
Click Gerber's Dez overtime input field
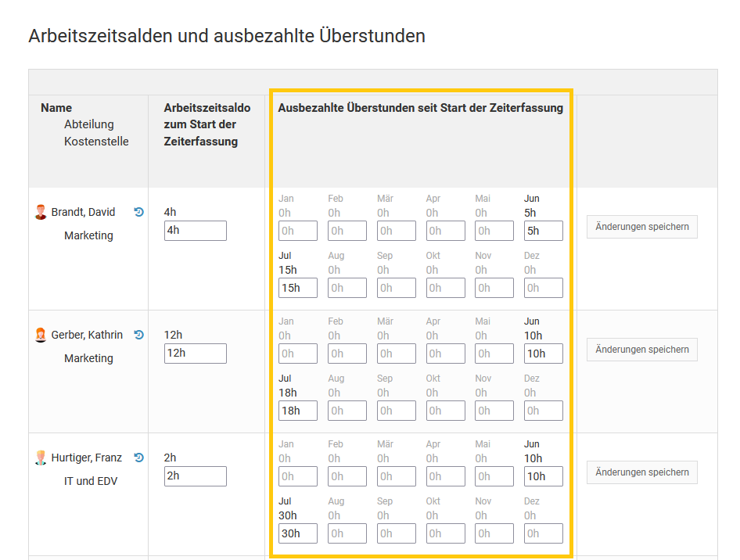[x=543, y=411]
